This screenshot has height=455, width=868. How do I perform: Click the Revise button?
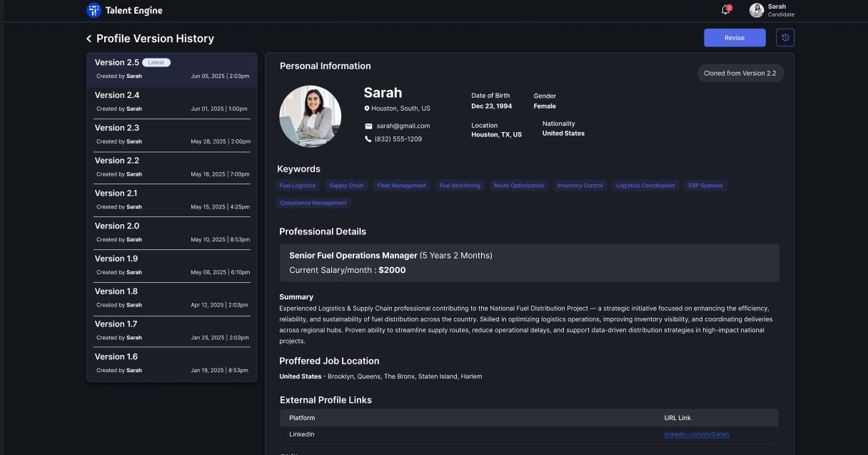735,38
